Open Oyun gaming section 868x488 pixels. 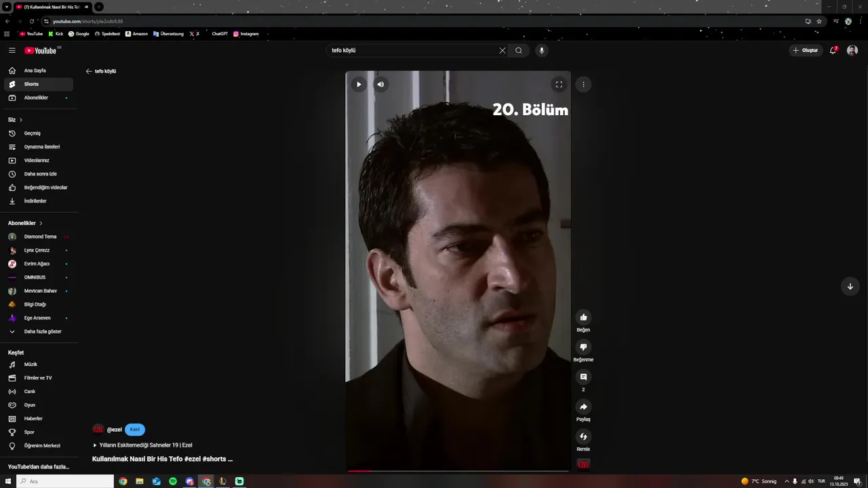(39, 405)
